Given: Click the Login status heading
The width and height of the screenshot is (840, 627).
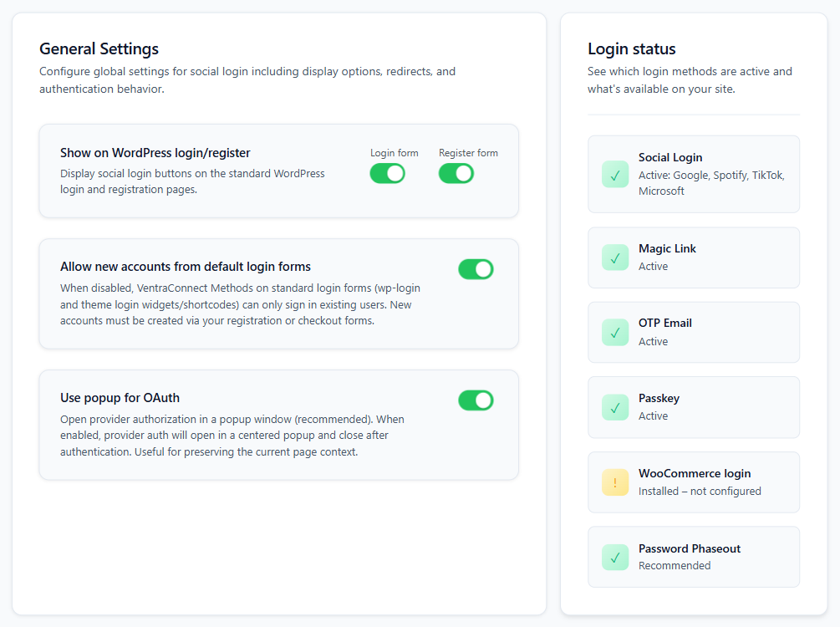Looking at the screenshot, I should coord(632,48).
